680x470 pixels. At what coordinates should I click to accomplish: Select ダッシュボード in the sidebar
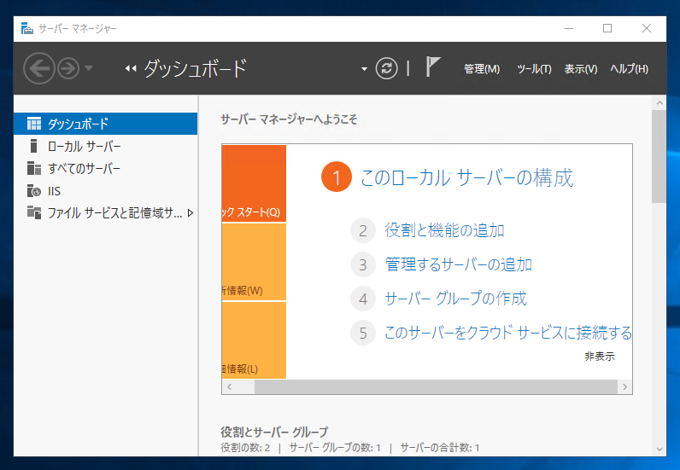pos(105,124)
